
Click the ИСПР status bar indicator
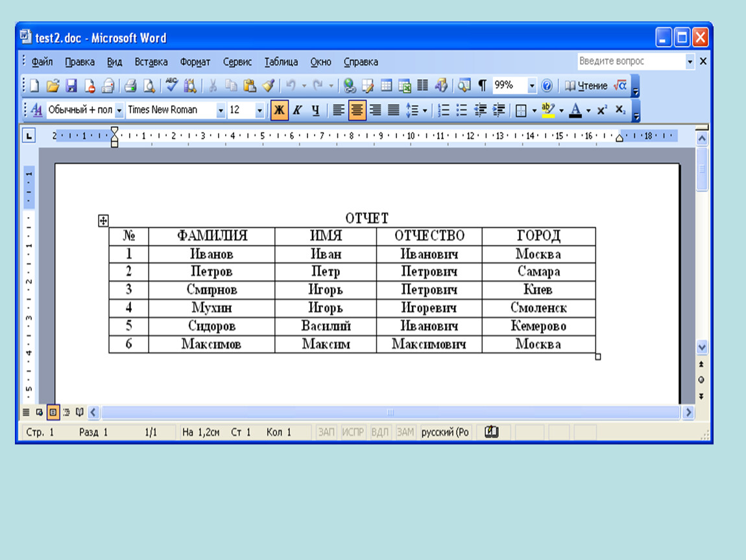coord(352,432)
